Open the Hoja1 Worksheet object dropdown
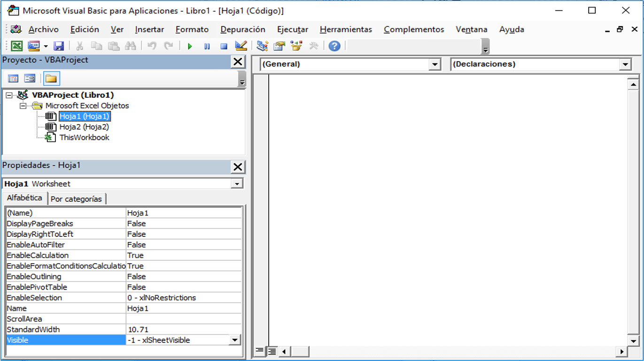Screen dimensions: 644x361 pos(237,184)
